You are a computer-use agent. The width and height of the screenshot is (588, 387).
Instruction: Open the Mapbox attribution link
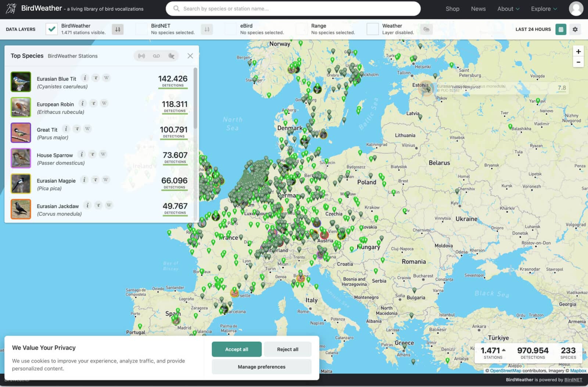578,371
